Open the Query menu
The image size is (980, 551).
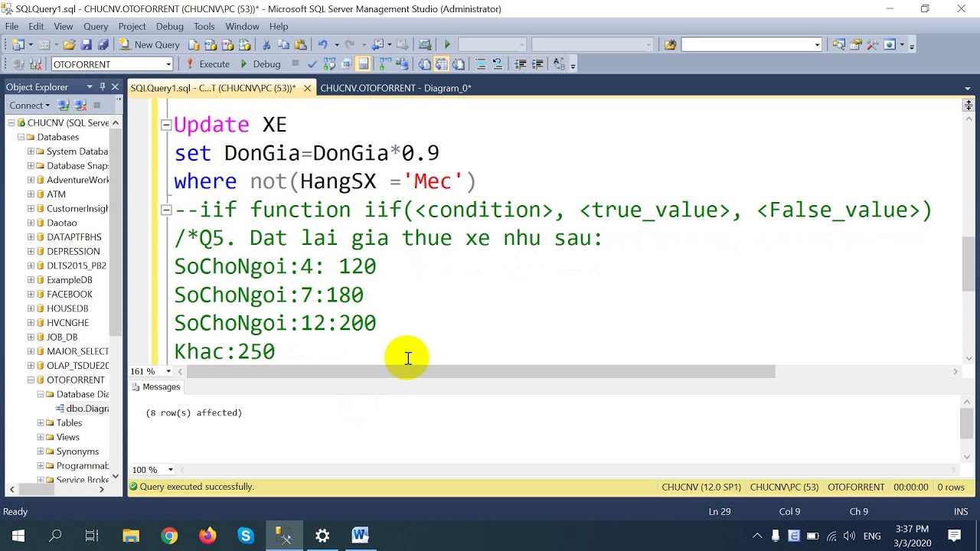96,26
